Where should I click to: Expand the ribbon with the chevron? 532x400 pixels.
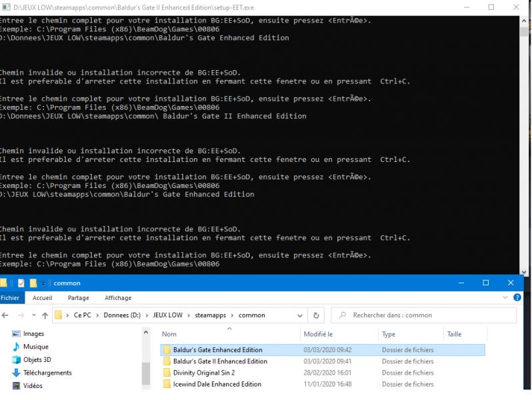coord(505,297)
